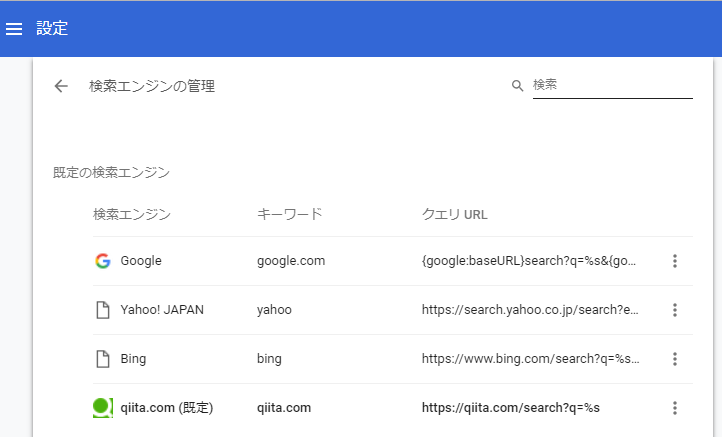The width and height of the screenshot is (722, 437).
Task: Open more actions menu for Bing
Action: pos(675,359)
